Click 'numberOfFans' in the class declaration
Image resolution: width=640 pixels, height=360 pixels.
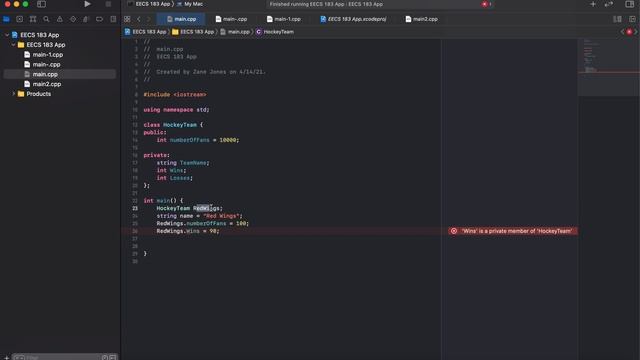click(189, 140)
